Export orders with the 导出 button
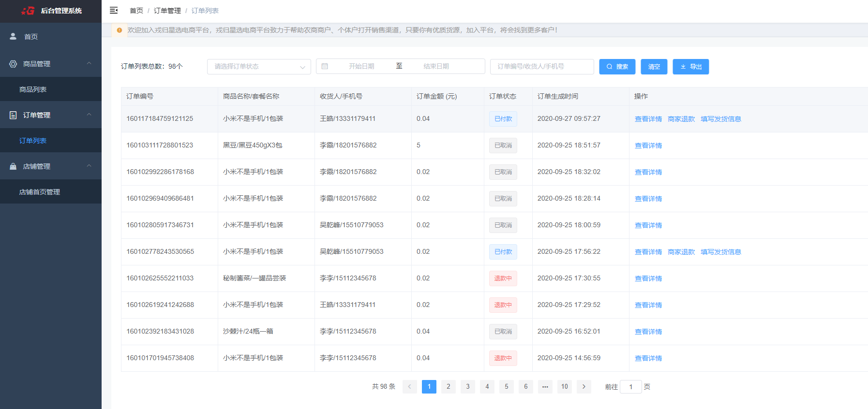 point(690,67)
